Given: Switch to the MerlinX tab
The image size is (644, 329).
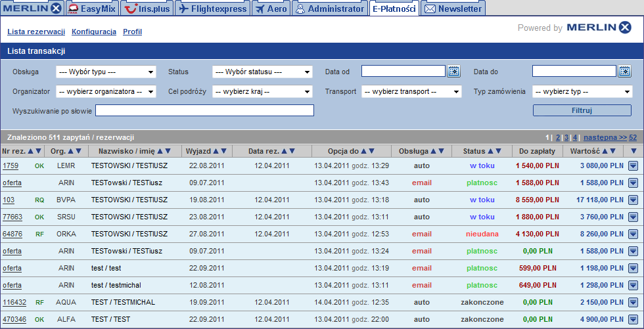Looking at the screenshot, I should pos(33,8).
